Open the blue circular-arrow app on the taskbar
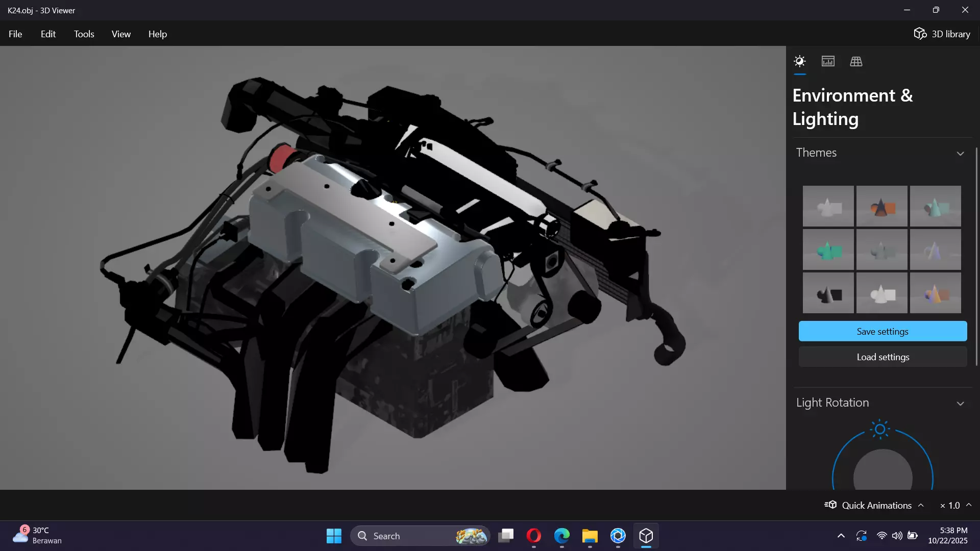Viewport: 980px width, 551px height. coord(618,536)
